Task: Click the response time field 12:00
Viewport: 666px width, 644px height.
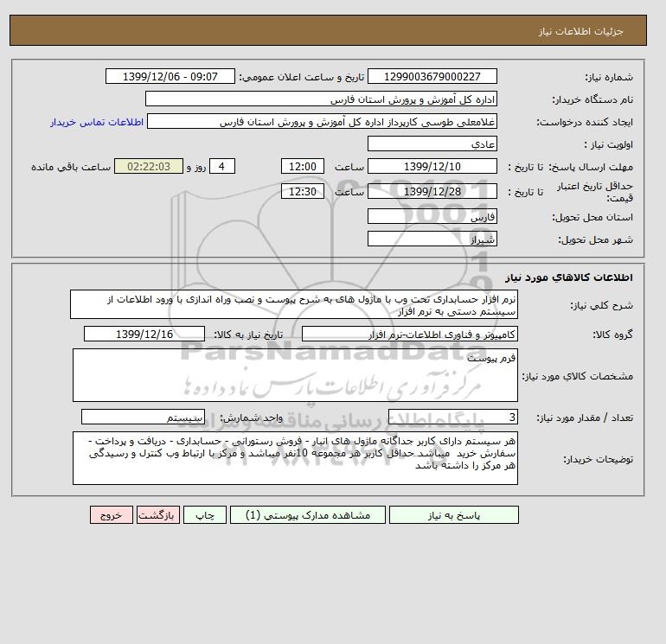Action: tap(303, 167)
